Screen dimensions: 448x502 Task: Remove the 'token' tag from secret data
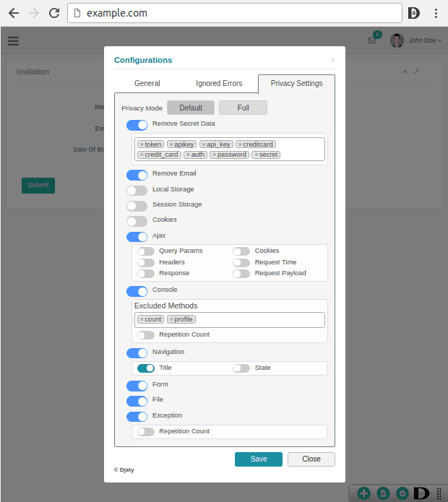coord(142,144)
